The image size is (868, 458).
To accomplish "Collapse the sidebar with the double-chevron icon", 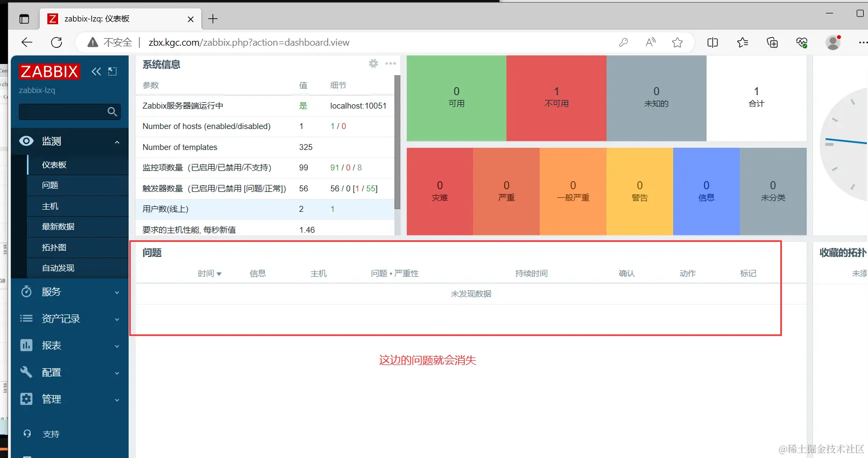I will coord(96,71).
